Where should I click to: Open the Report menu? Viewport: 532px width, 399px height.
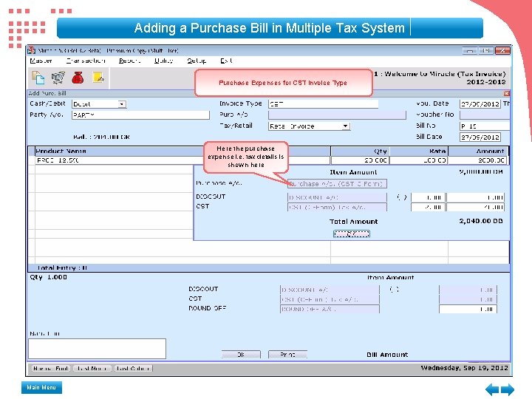pos(129,61)
